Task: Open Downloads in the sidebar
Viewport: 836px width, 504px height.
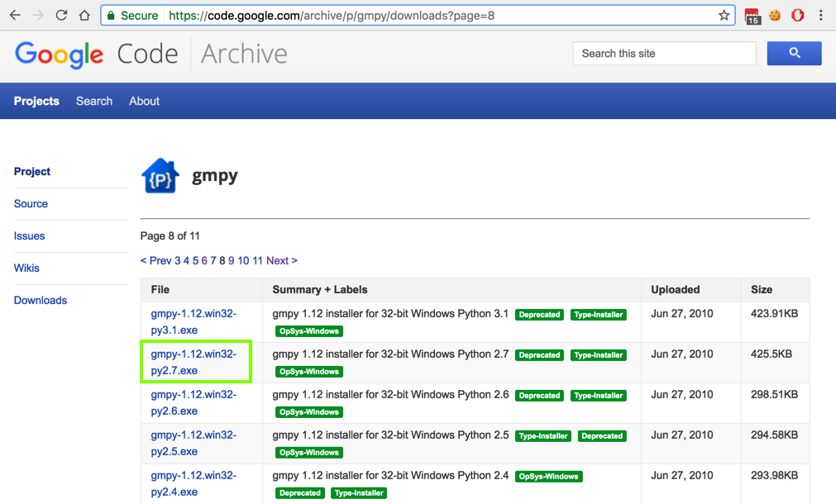Action: [x=41, y=301]
